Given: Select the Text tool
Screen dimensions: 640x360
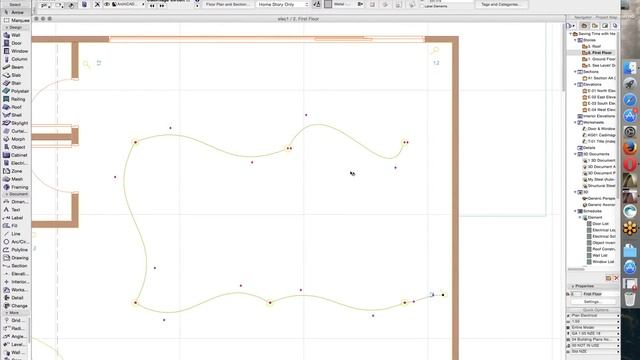Looking at the screenshot, I should (x=15, y=210).
